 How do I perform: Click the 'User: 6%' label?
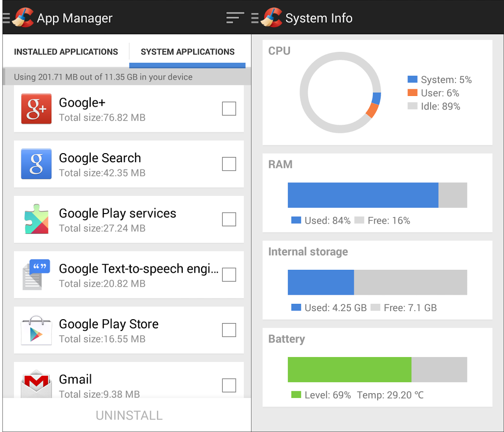click(440, 93)
